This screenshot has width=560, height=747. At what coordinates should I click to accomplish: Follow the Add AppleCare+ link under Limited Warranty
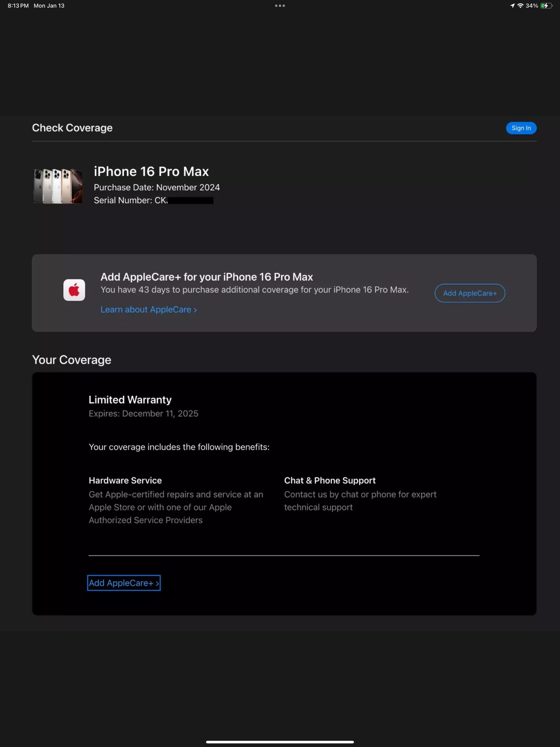124,583
